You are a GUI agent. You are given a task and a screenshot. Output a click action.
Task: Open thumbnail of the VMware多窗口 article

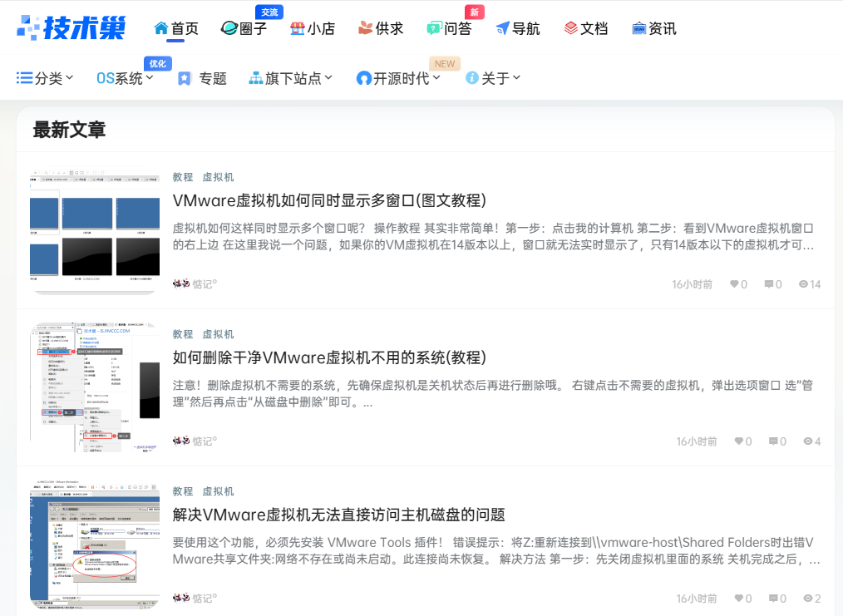point(95,232)
